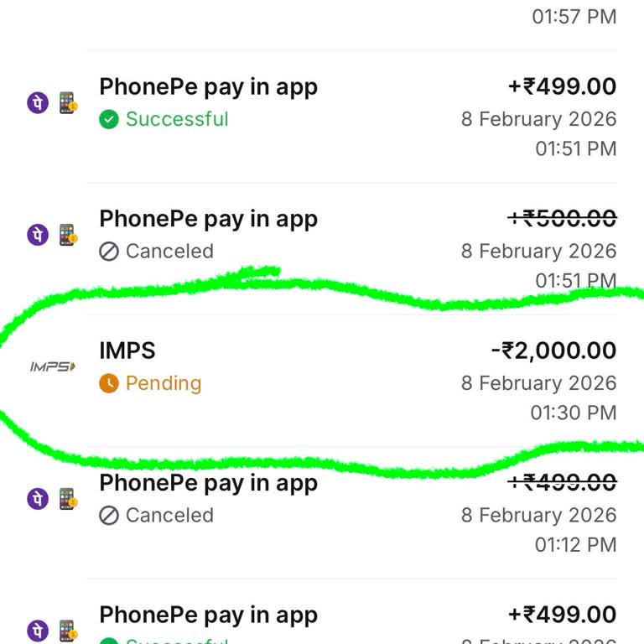This screenshot has width=644, height=644.
Task: Open the struck-through ₹499.00 amount at 01:12 PM
Action: (562, 483)
